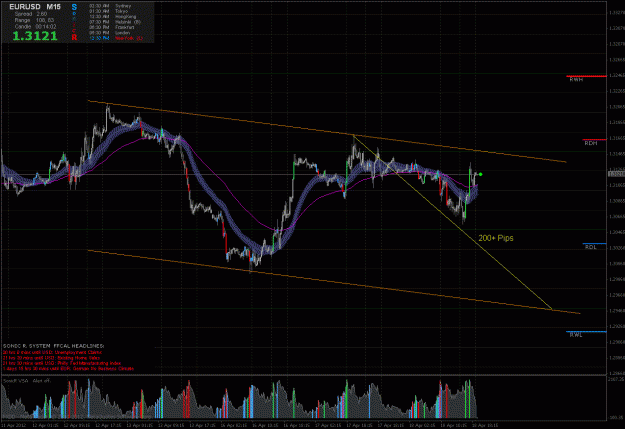Click the green dot at current price

pyautogui.click(x=481, y=174)
